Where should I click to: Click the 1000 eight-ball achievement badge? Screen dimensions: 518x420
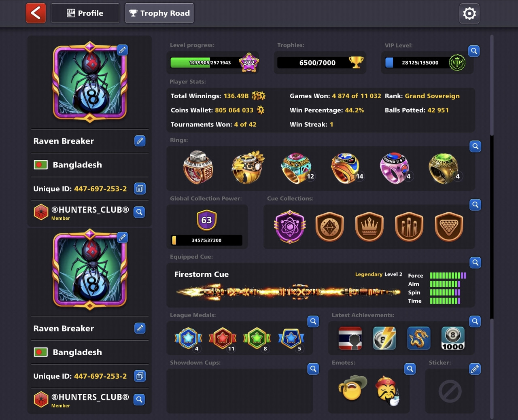pyautogui.click(x=453, y=338)
